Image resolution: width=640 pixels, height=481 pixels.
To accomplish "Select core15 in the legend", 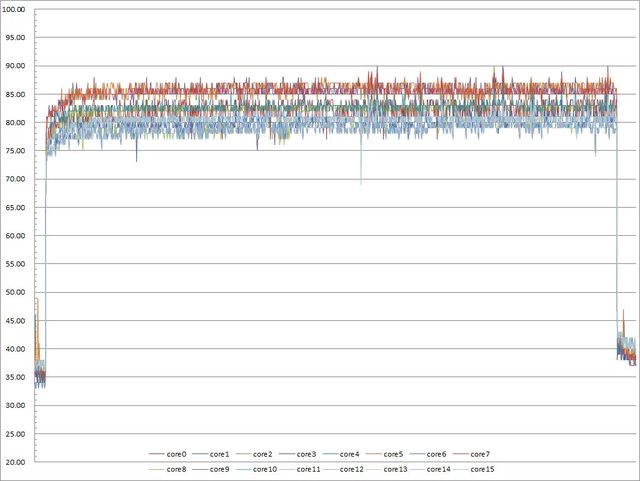I will click(482, 469).
